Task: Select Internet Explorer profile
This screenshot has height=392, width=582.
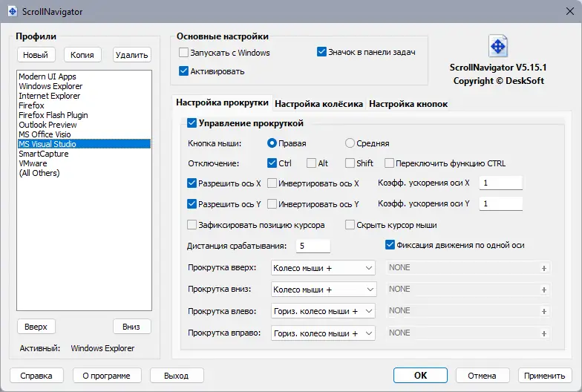Action: point(85,96)
